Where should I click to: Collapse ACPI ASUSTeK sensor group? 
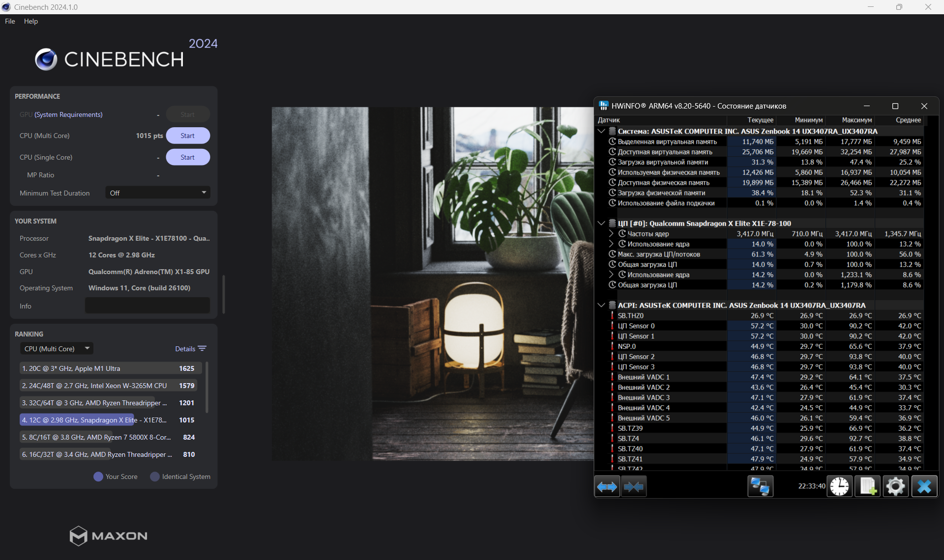(x=601, y=305)
